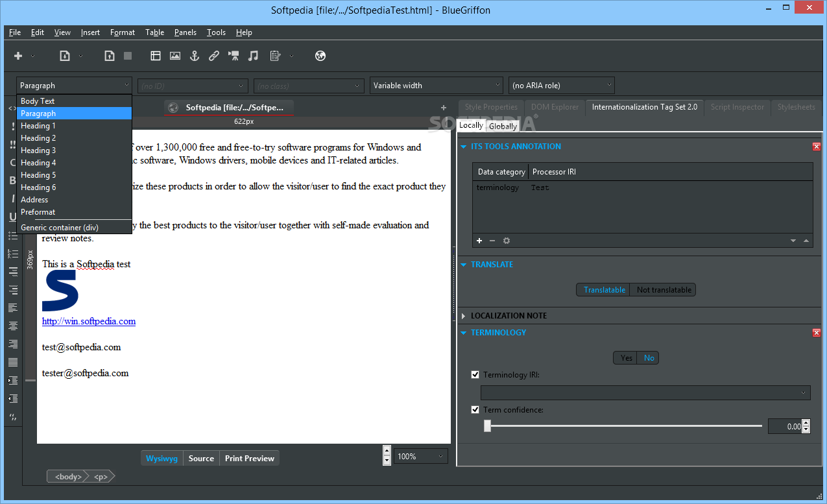This screenshot has width=827, height=504.
Task: Click the justify text icon
Action: pyautogui.click(x=13, y=362)
